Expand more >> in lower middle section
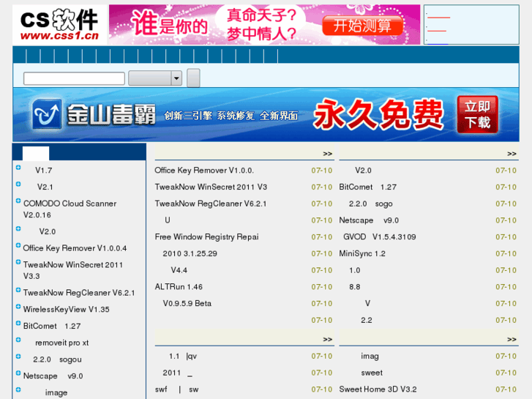532x399 pixels. (x=327, y=340)
